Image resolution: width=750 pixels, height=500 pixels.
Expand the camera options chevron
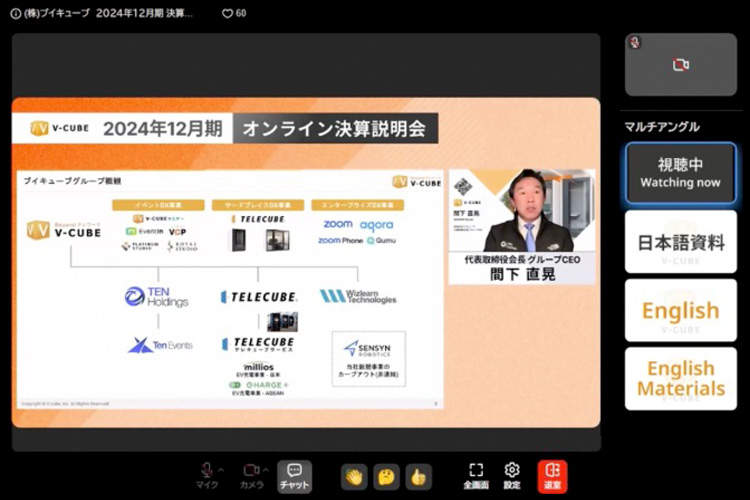[x=265, y=470]
